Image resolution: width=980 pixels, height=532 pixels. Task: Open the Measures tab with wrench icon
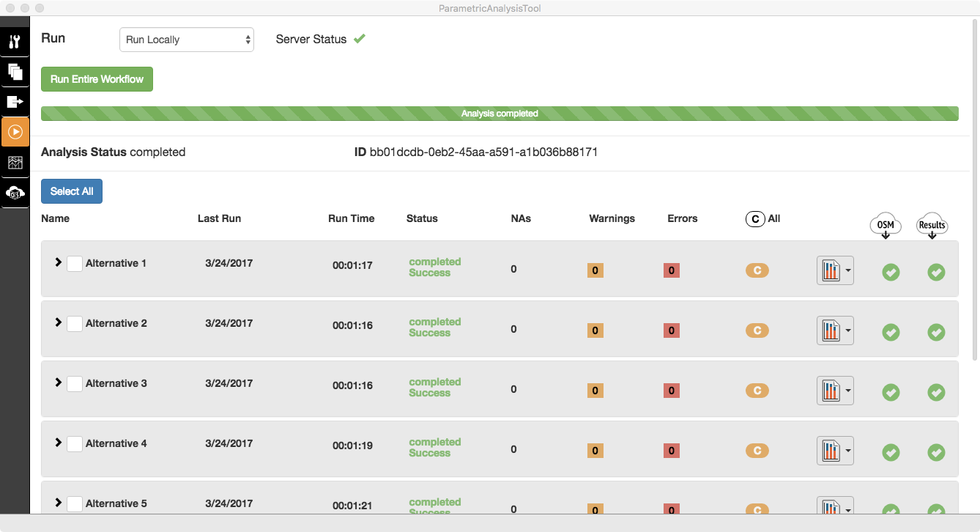(15, 42)
